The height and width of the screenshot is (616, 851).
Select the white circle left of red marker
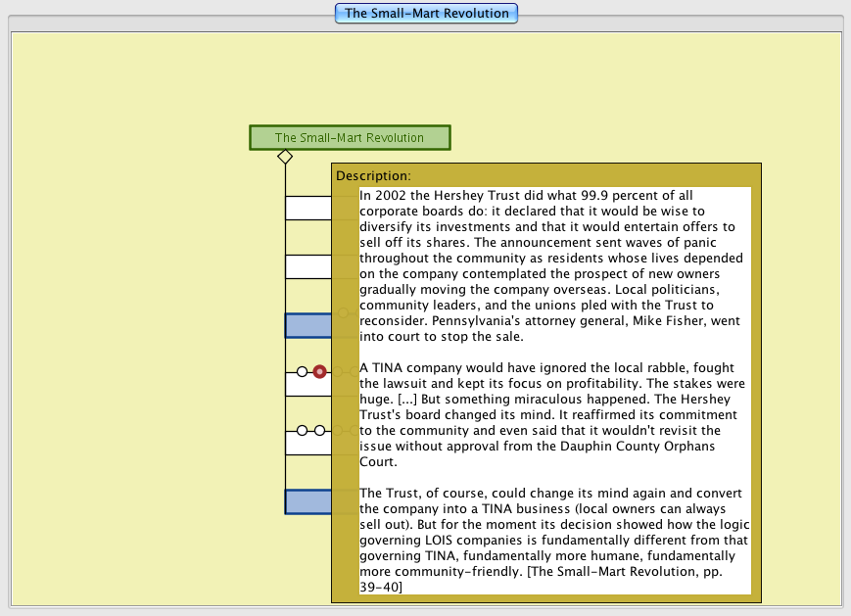point(303,371)
